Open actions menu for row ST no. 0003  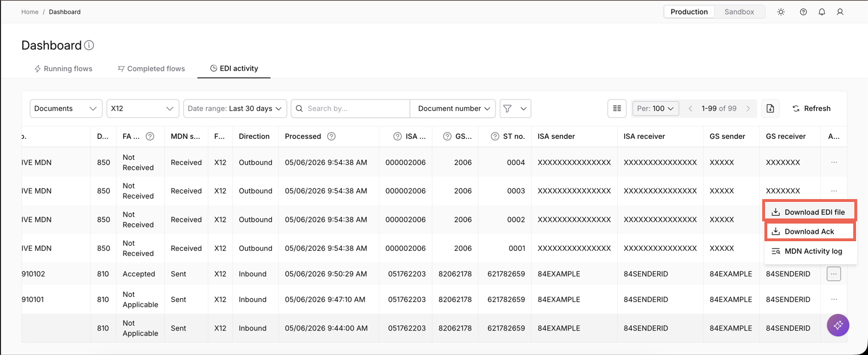click(834, 191)
